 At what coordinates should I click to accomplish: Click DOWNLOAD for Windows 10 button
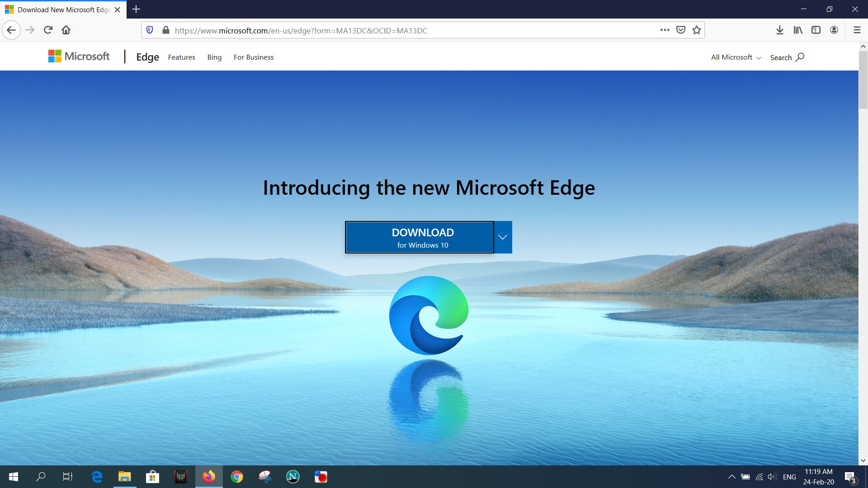pos(420,237)
